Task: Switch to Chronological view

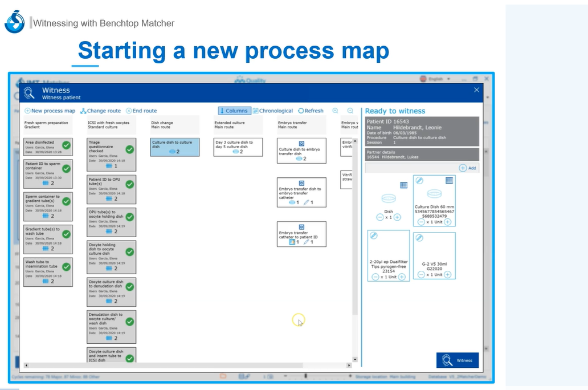Action: click(x=272, y=111)
